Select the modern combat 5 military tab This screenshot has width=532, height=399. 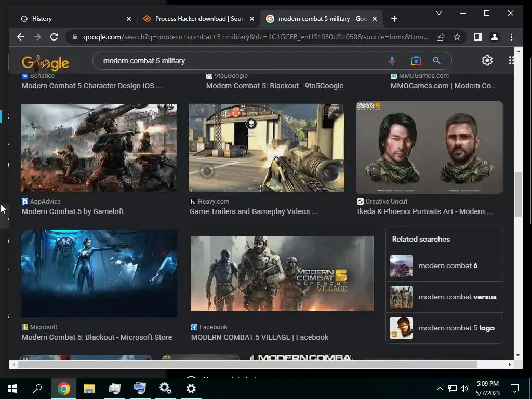321,19
